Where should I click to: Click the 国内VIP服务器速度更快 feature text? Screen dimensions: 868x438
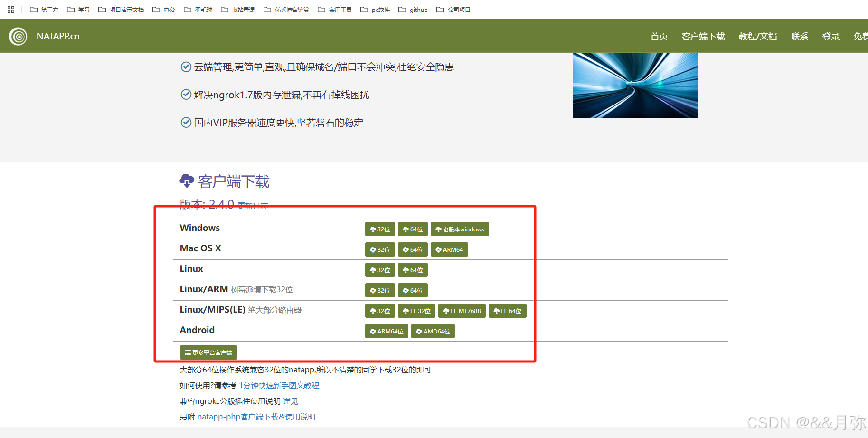pos(279,123)
